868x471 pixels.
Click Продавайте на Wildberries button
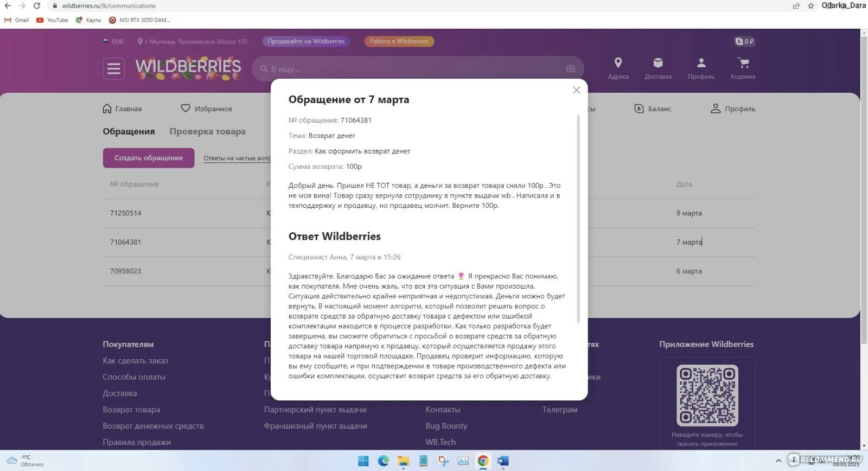[x=306, y=41]
